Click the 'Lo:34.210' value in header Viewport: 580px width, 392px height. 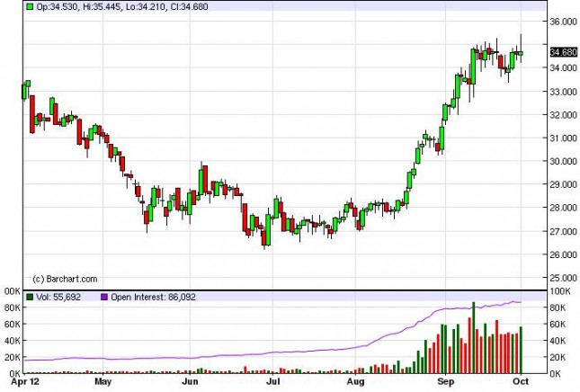146,6
